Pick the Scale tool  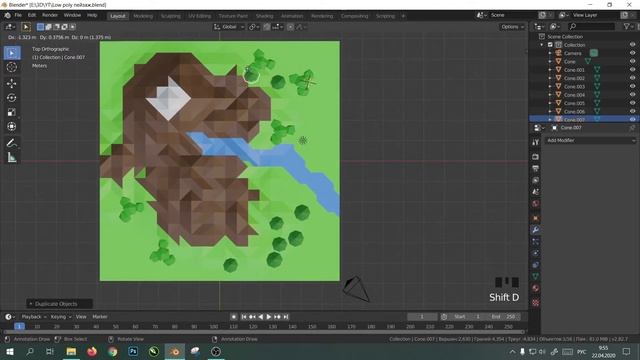coord(12,112)
